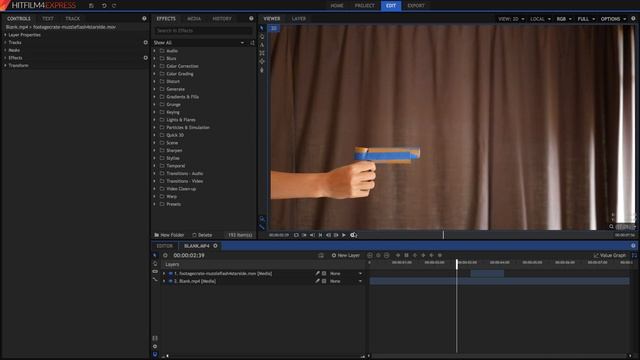Click gear icon in Effects controls row

pos(145,58)
